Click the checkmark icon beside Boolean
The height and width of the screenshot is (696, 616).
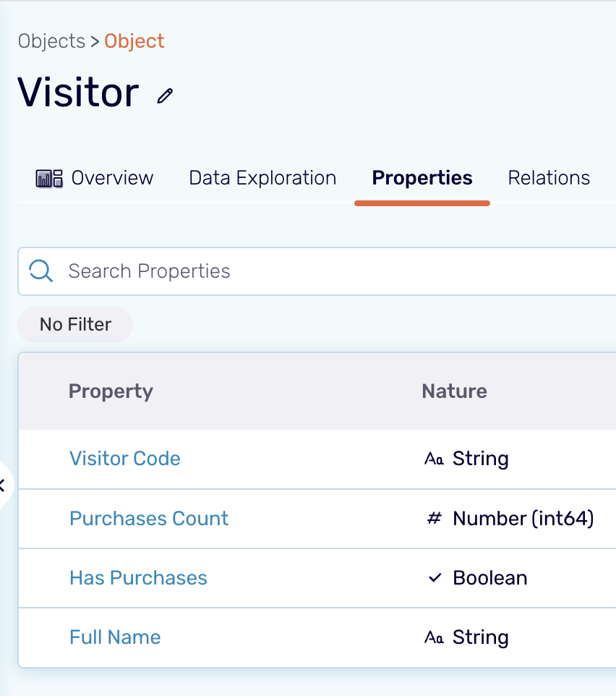pyautogui.click(x=435, y=578)
